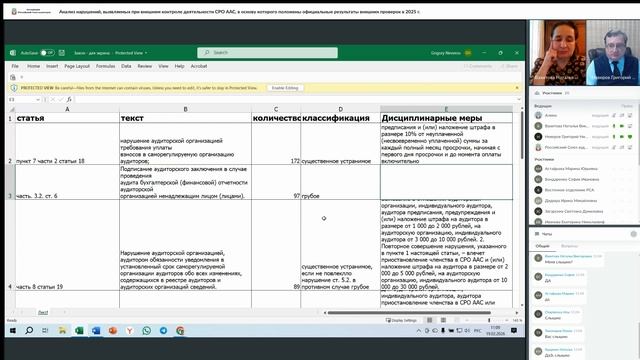Switch to the Home ribbon tab

tap(33, 66)
